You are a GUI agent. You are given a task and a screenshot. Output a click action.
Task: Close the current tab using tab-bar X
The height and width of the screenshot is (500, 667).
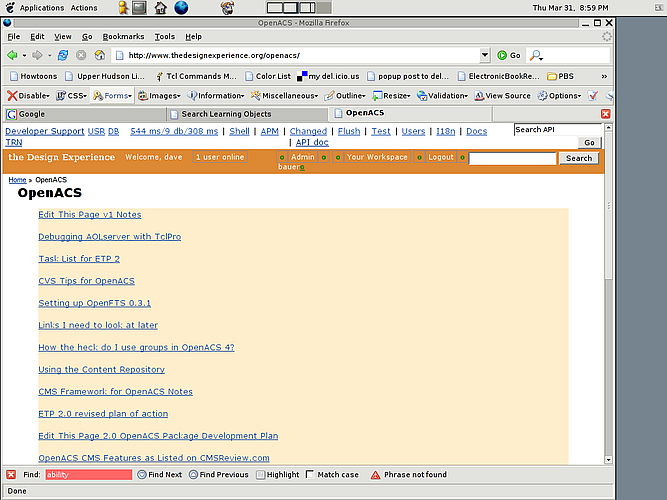point(606,114)
